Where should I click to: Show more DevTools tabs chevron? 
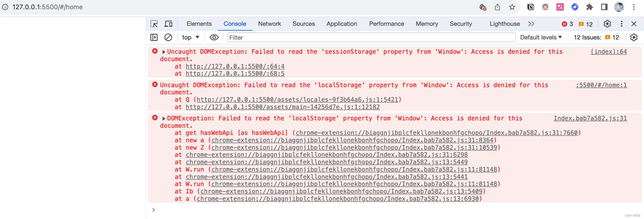coord(531,24)
